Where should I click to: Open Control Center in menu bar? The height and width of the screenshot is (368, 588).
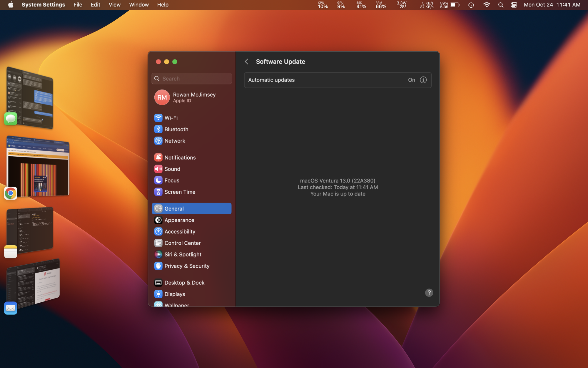(514, 5)
